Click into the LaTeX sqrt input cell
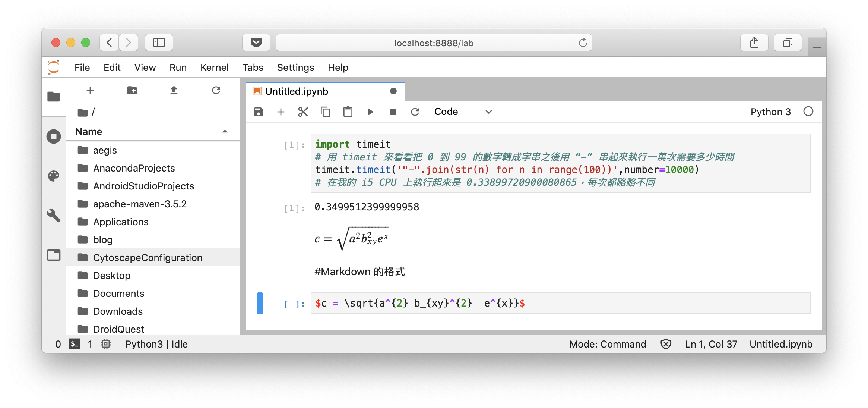Viewport: 868px width, 408px height. [559, 303]
